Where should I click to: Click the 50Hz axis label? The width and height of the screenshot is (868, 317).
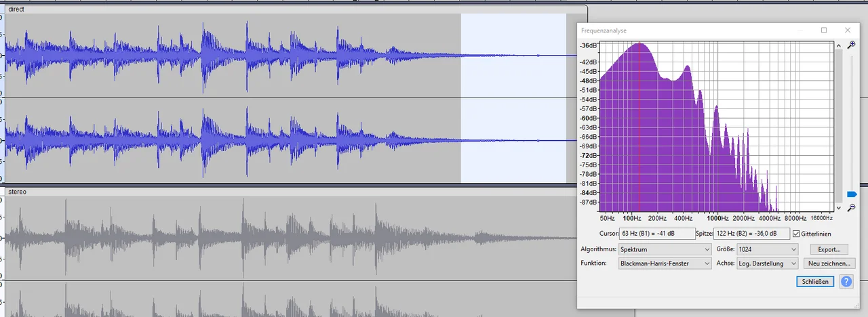(x=607, y=219)
